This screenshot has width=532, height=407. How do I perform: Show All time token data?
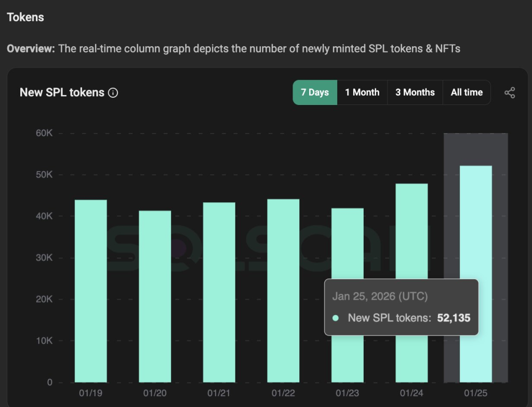467,93
